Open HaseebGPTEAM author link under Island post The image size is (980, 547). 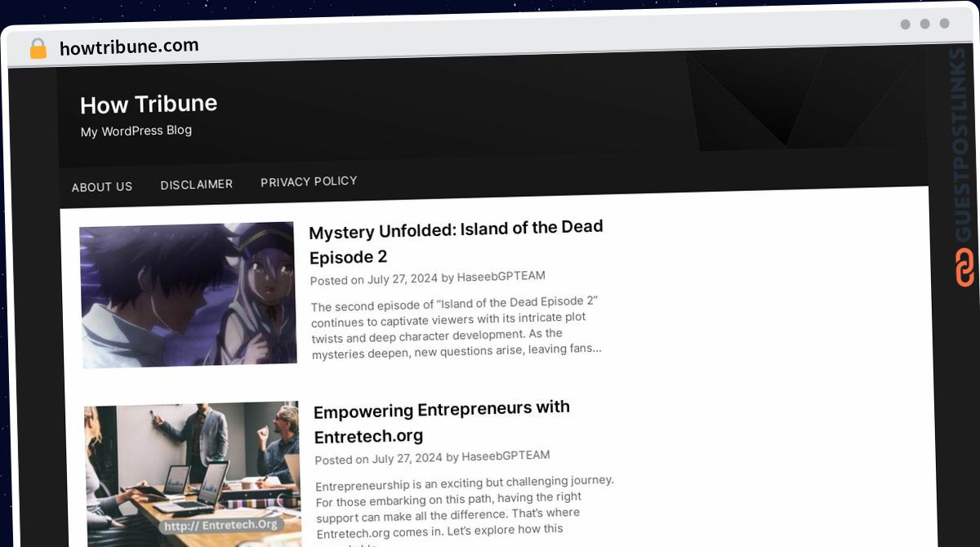coord(501,276)
